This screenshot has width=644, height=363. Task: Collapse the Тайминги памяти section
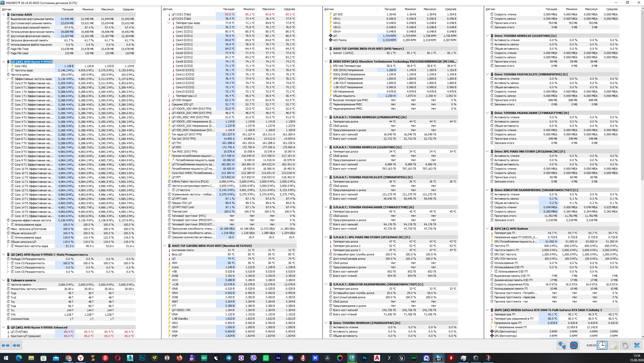pyautogui.click(x=4, y=280)
